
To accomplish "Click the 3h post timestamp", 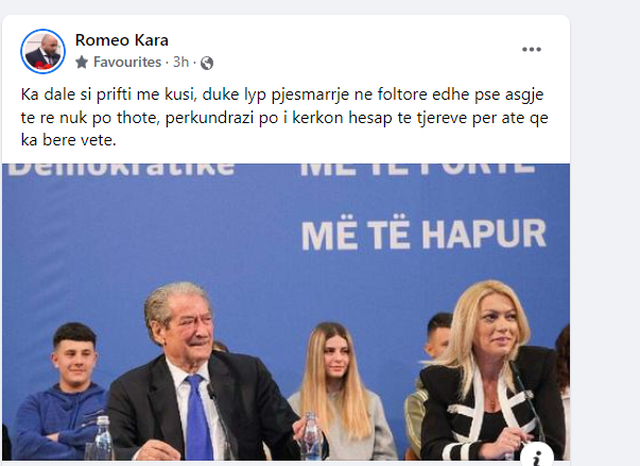I will pyautogui.click(x=181, y=62).
